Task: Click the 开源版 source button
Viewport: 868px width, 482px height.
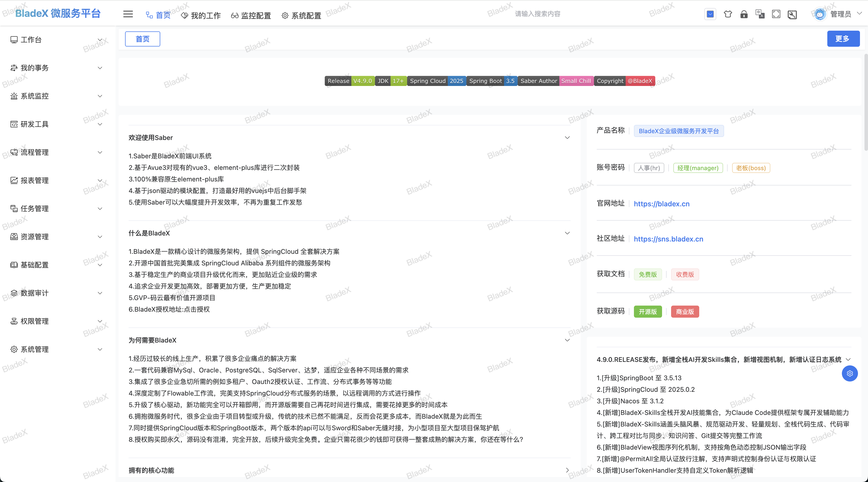Action: 648,311
